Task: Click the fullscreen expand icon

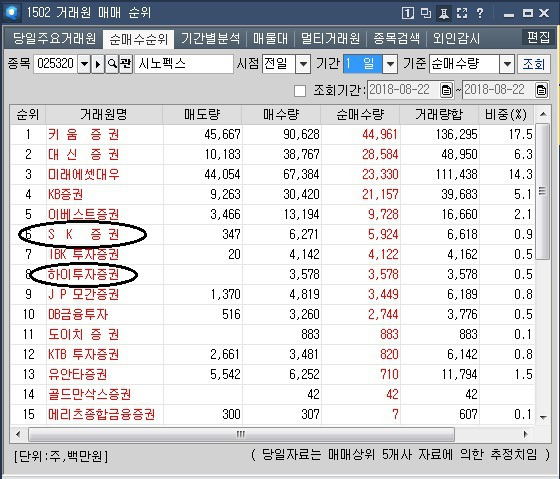Action: coord(462,13)
